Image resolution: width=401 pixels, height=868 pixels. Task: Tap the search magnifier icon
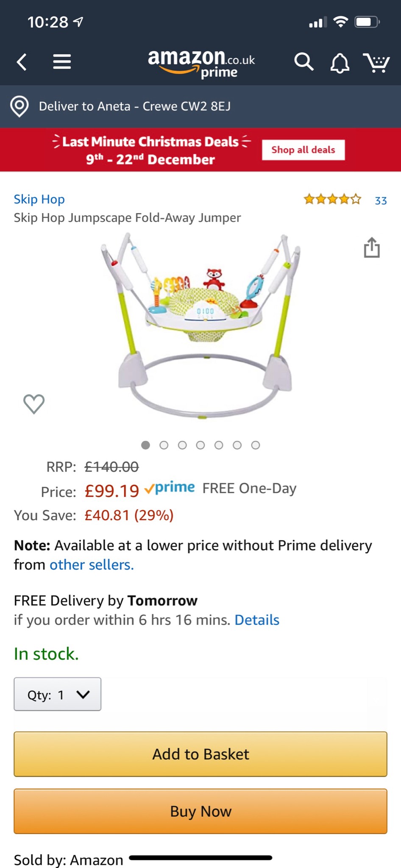304,62
